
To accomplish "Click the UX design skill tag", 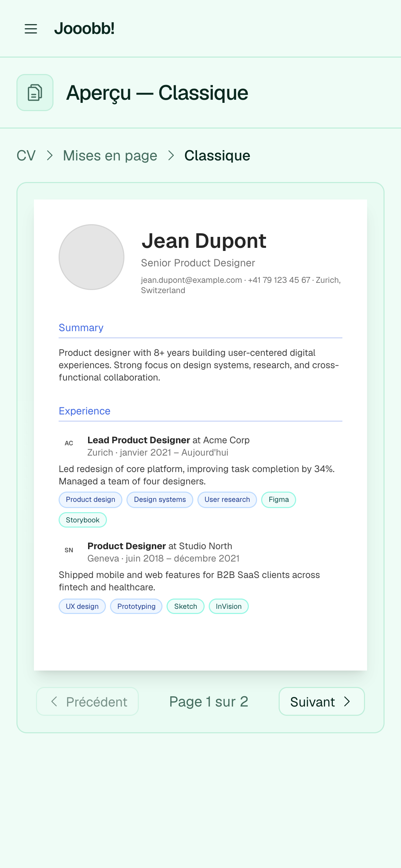I will (x=82, y=606).
